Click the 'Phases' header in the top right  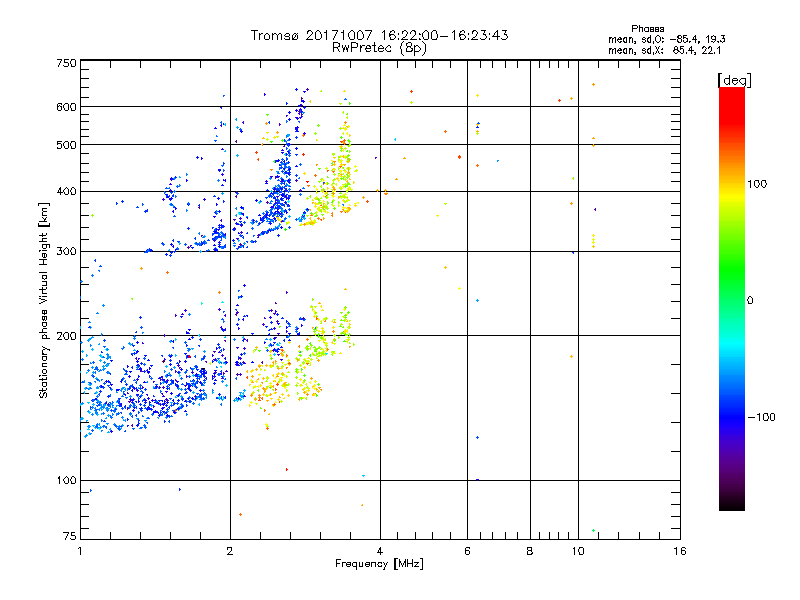647,29
